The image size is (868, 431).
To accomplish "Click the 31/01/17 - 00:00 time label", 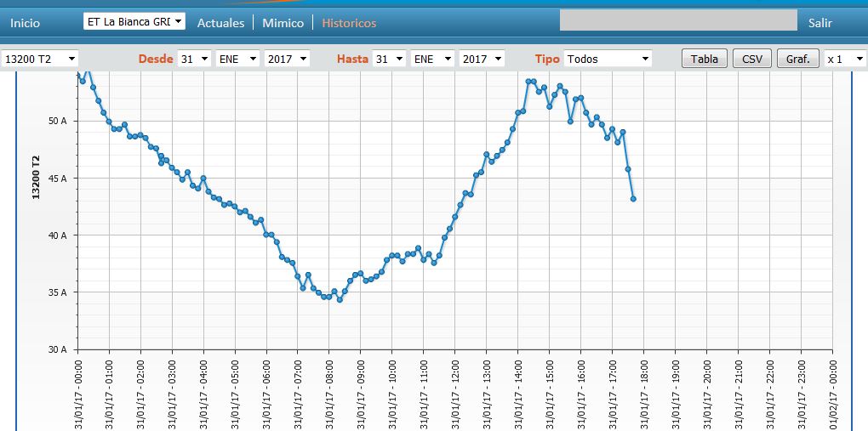I will [x=77, y=393].
